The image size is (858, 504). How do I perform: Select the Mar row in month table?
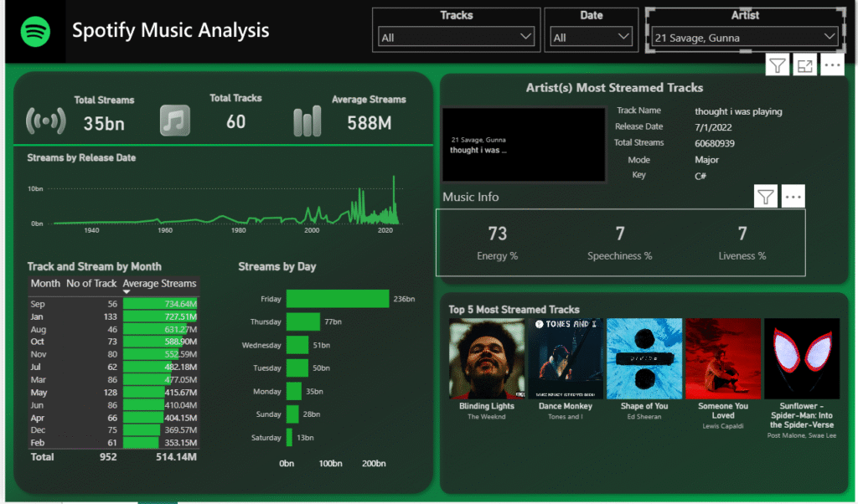[113, 379]
